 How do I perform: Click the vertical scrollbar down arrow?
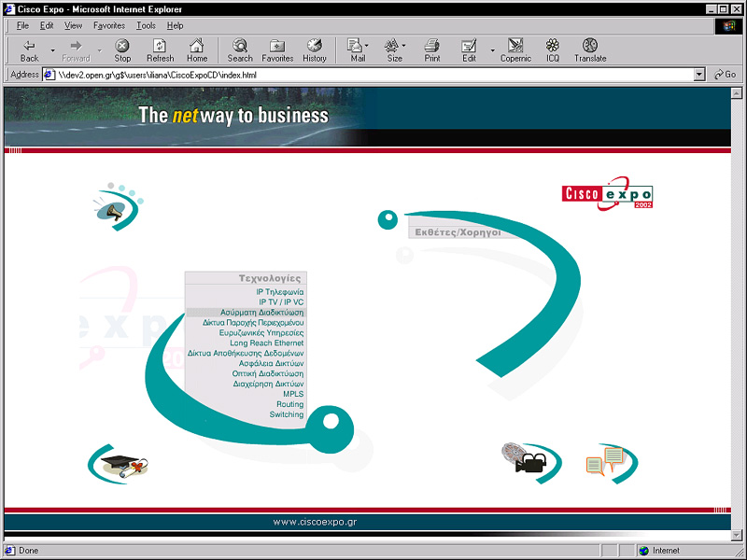[x=737, y=535]
